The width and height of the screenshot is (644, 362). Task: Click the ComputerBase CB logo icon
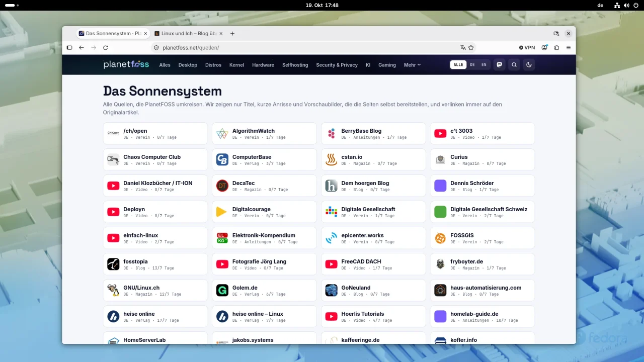[x=222, y=160]
